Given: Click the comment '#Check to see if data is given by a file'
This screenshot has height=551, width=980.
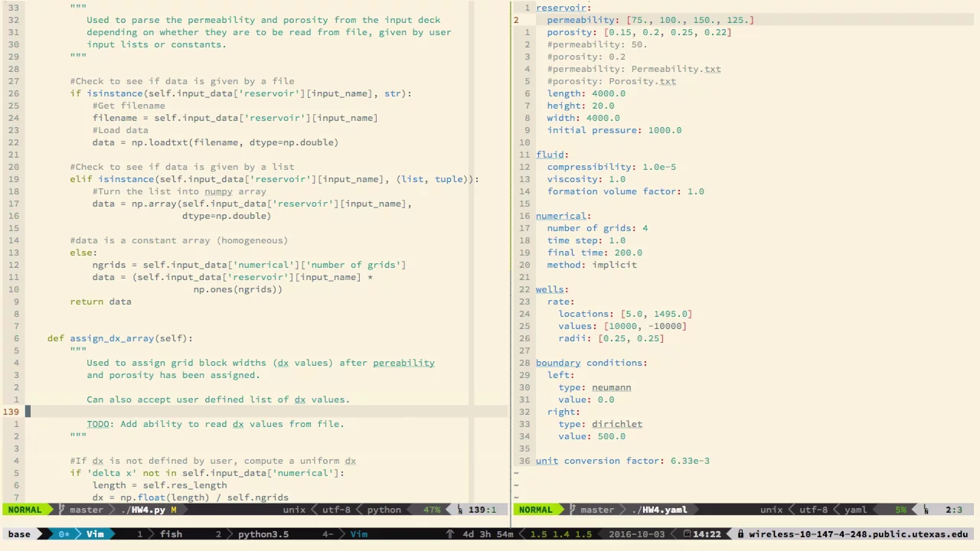Looking at the screenshot, I should pyautogui.click(x=182, y=81).
